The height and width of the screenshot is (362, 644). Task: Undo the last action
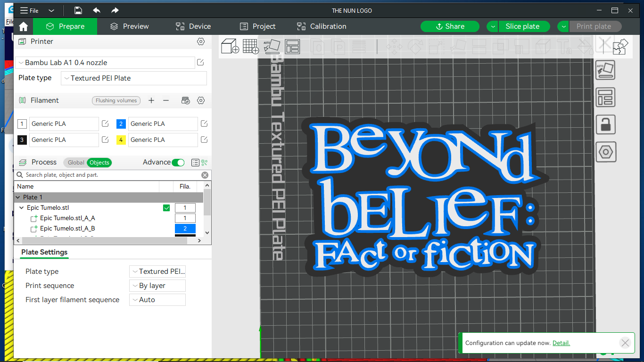click(x=97, y=10)
